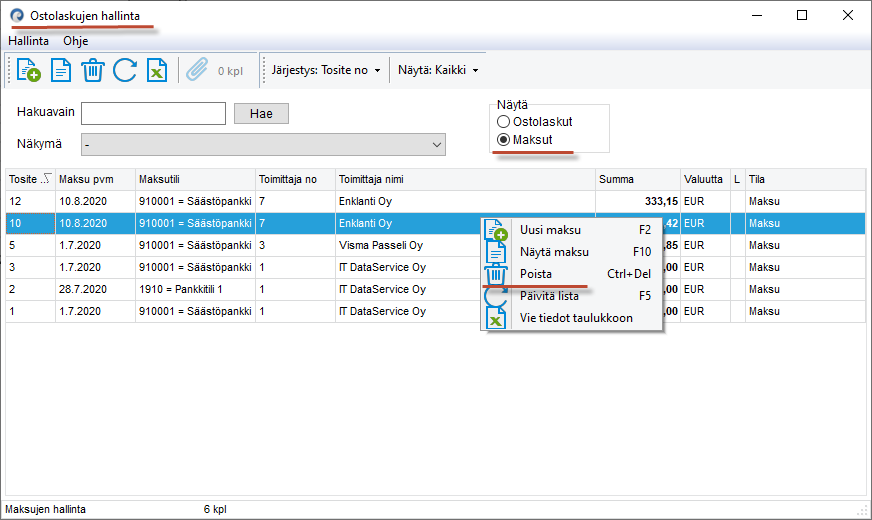Image resolution: width=872 pixels, height=520 pixels.
Task: Choose Päivitä lista from context menu
Action: point(572,296)
